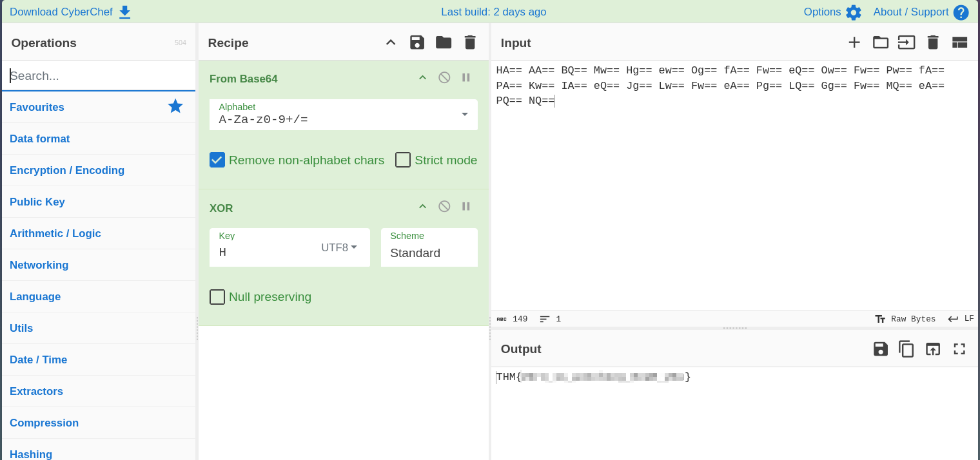Image resolution: width=980 pixels, height=460 pixels.
Task: Add a new input tab
Action: click(x=854, y=43)
